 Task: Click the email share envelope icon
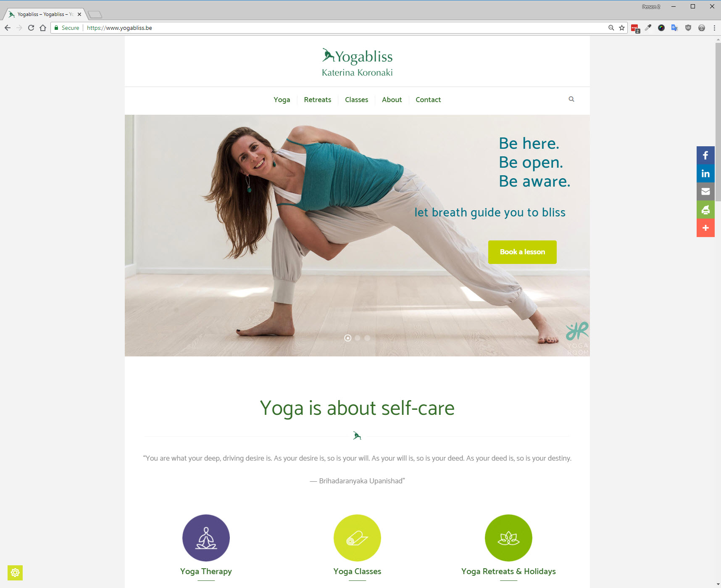pyautogui.click(x=705, y=192)
